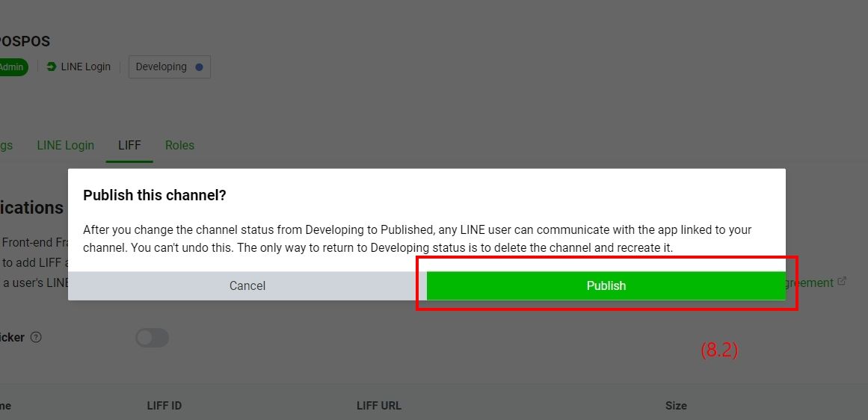Switch to the LINE Login tab
The width and height of the screenshot is (868, 420).
[66, 145]
